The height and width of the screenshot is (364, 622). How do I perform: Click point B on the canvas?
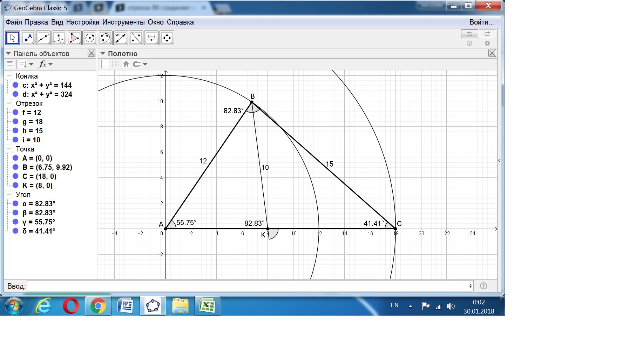click(x=252, y=102)
